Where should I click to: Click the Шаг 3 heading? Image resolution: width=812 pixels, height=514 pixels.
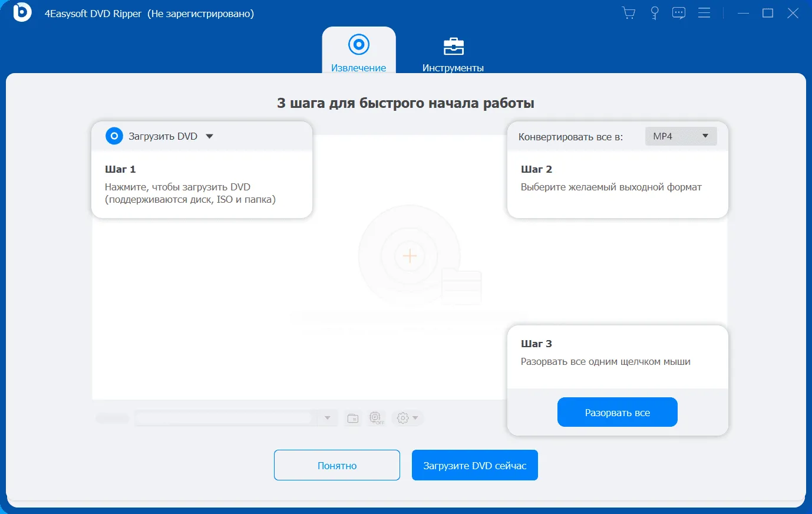536,344
